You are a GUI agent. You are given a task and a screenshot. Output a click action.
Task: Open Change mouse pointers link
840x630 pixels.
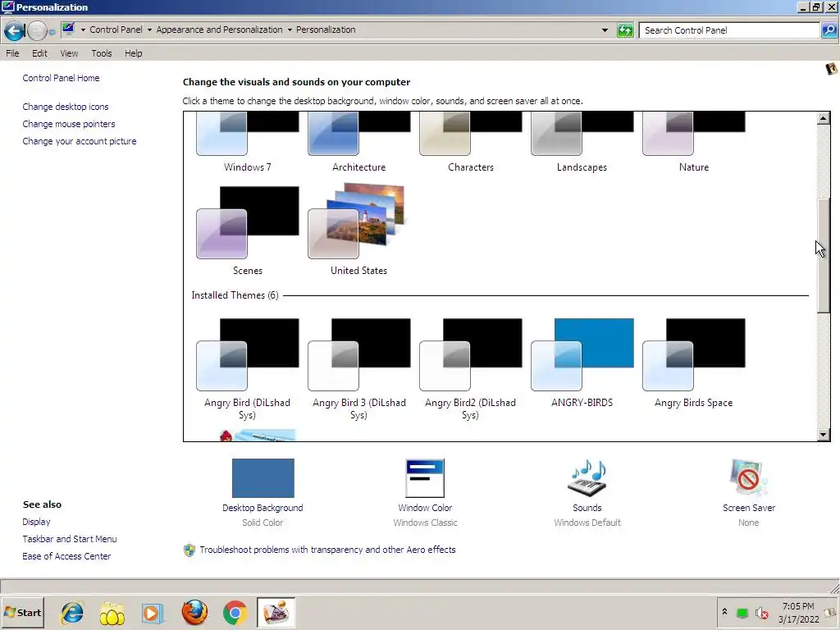pyautogui.click(x=69, y=124)
